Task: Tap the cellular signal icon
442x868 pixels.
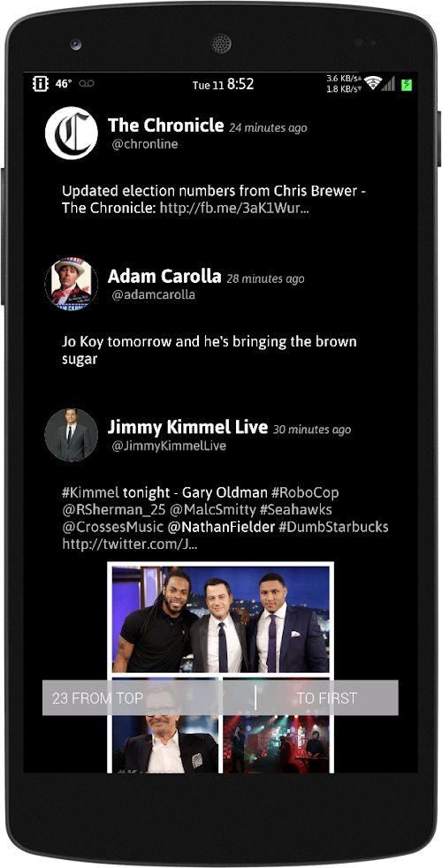Action: click(x=389, y=84)
